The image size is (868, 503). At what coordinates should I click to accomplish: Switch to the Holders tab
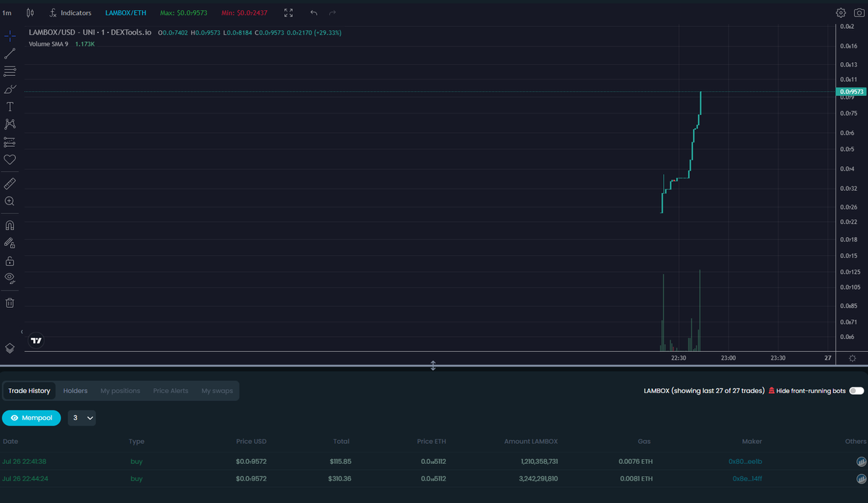pyautogui.click(x=75, y=391)
